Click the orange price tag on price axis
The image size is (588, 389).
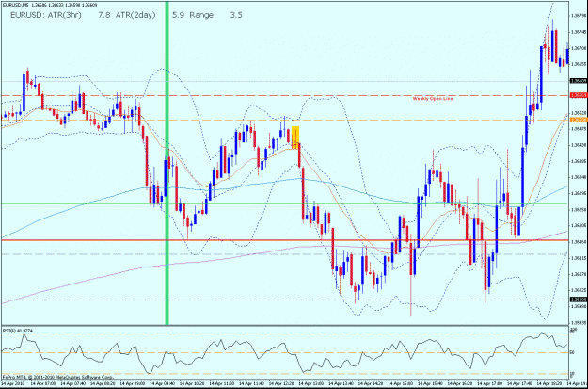click(x=577, y=120)
